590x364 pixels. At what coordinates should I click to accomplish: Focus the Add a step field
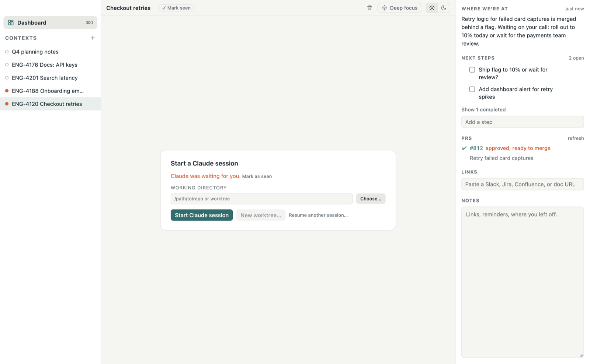(523, 122)
